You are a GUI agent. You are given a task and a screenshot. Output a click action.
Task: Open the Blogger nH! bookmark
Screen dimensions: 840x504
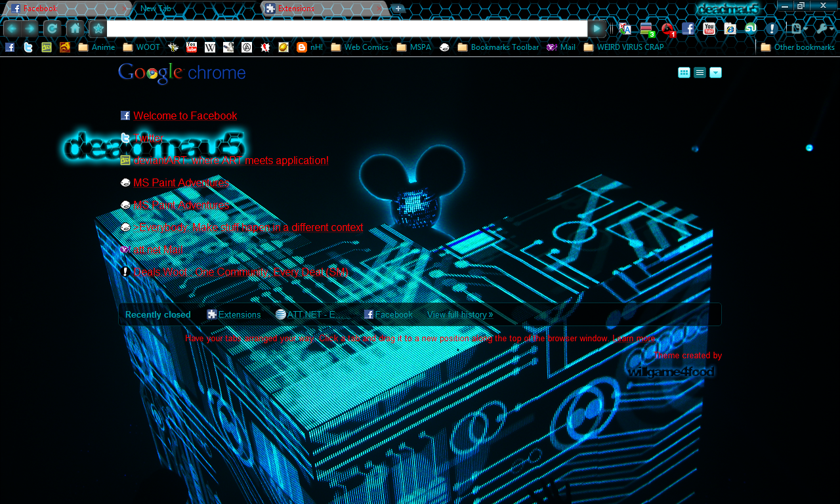[310, 47]
